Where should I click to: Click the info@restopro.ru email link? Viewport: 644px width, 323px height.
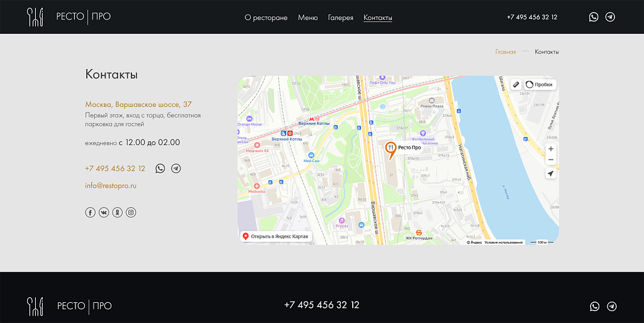tap(111, 185)
